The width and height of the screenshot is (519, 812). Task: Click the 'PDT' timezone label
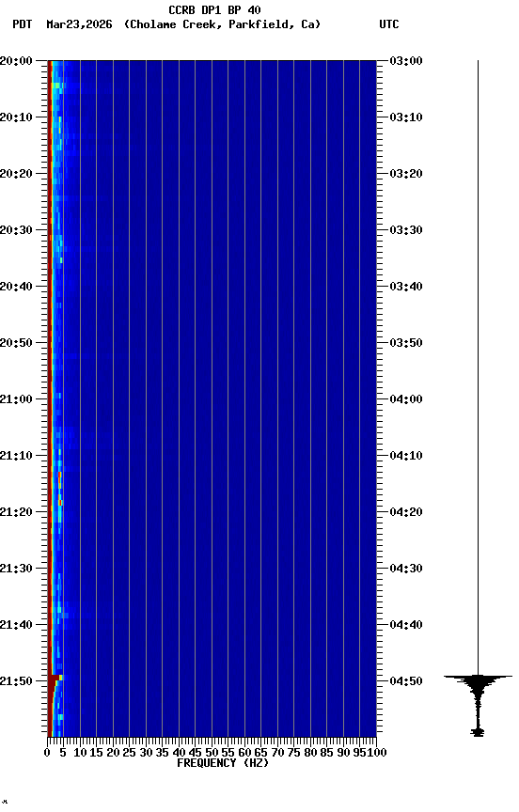tap(23, 24)
